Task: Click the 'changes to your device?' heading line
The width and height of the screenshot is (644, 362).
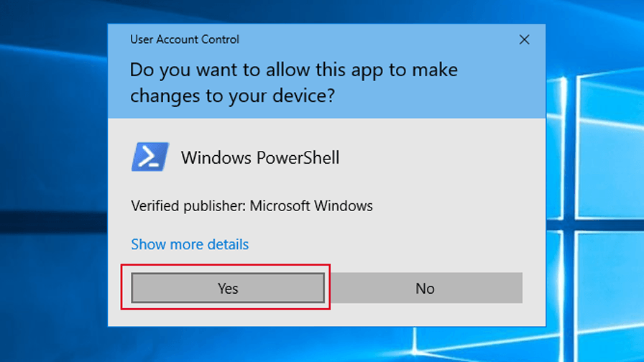Action: pyautogui.click(x=232, y=96)
